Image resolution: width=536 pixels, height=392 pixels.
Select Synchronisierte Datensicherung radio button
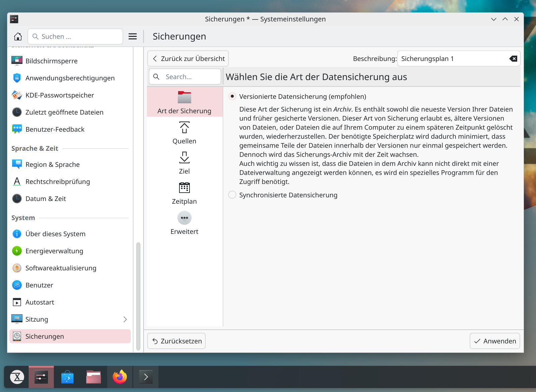click(x=232, y=195)
